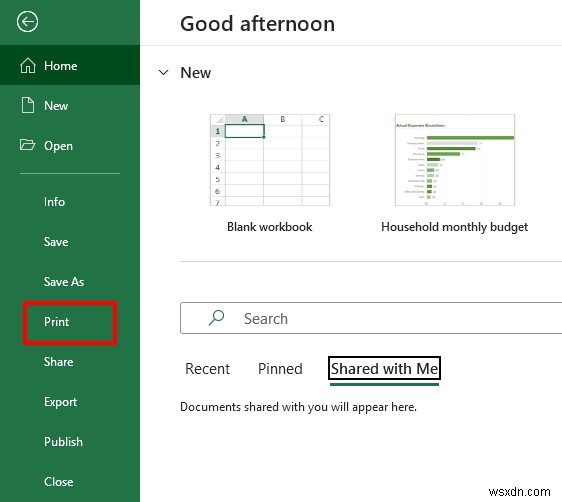562x502 pixels.
Task: Click the back arrow circle icon
Action: [x=27, y=22]
